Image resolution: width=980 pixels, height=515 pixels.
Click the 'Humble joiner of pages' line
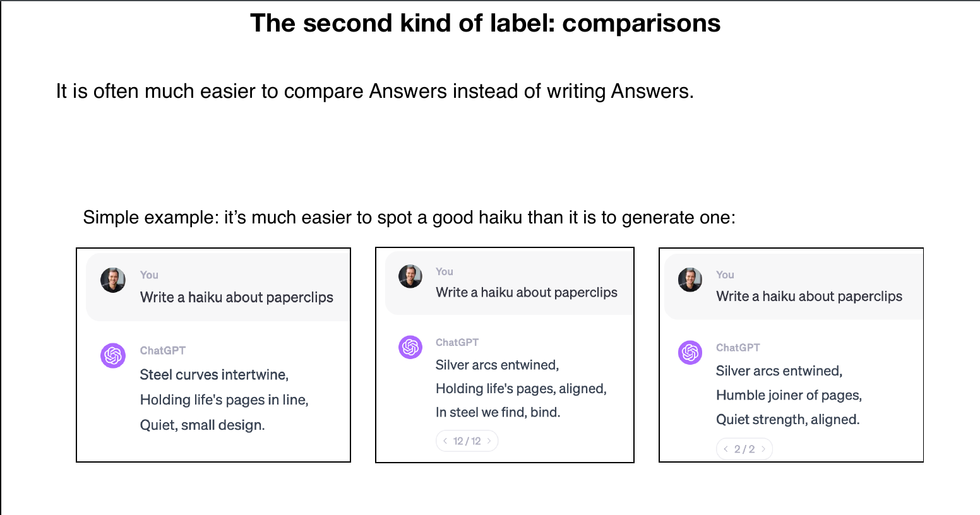tap(789, 396)
